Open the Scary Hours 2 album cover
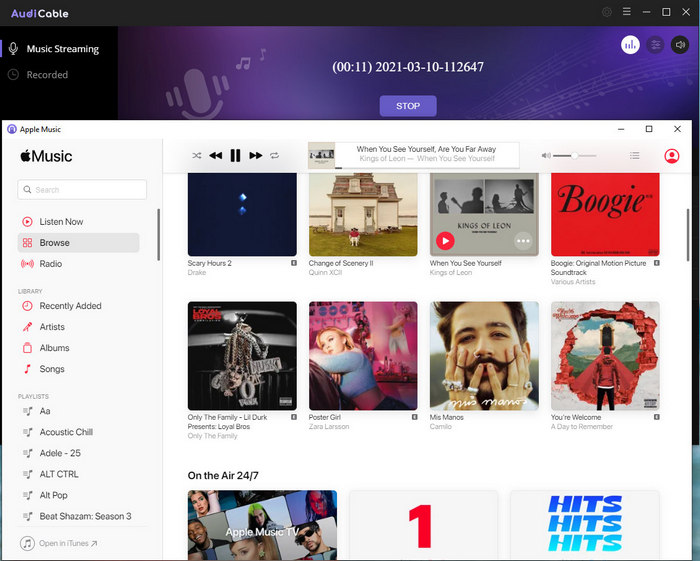Viewport: 700px width, 561px height. click(x=242, y=214)
